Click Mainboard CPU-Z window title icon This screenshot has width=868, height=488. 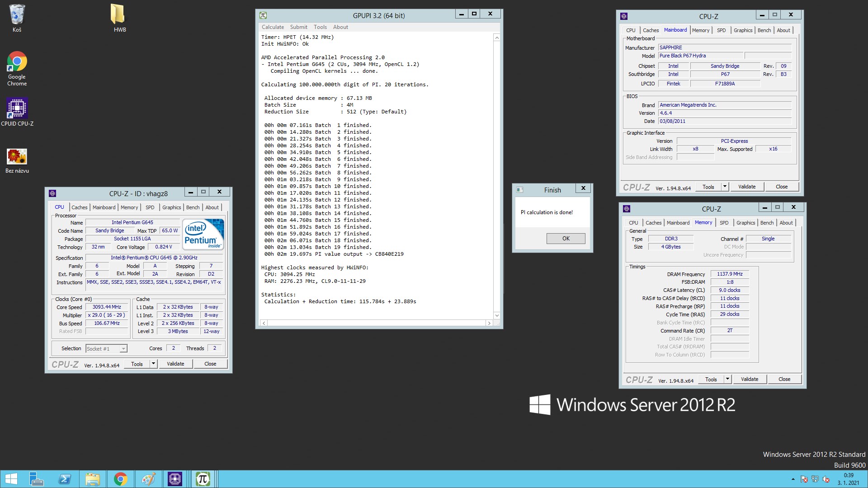point(624,16)
